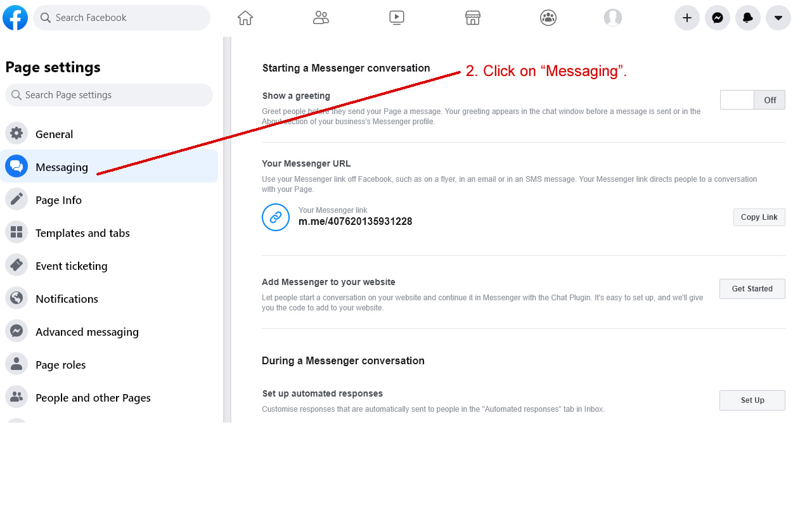Open the Groups icon in top bar
The image size is (812, 522).
point(548,18)
